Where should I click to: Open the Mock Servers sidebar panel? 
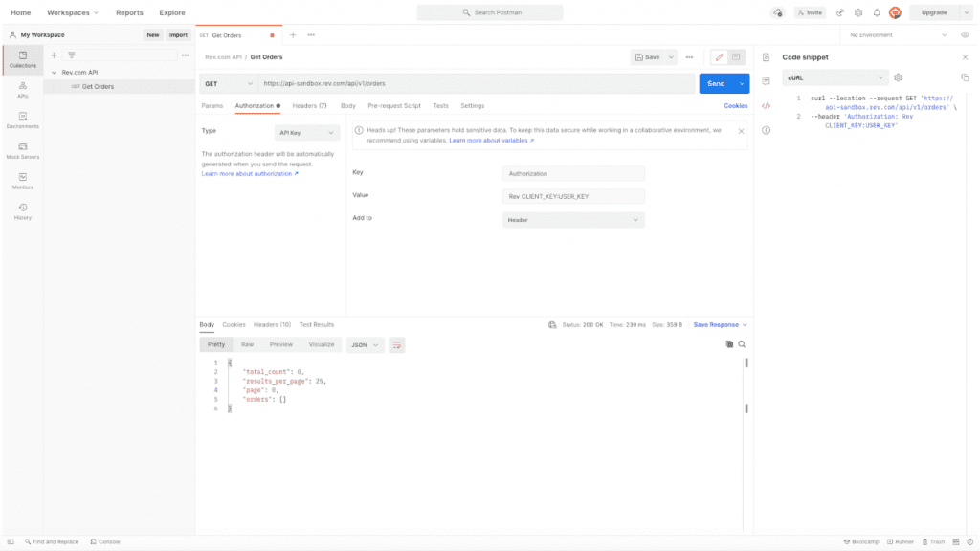23,150
